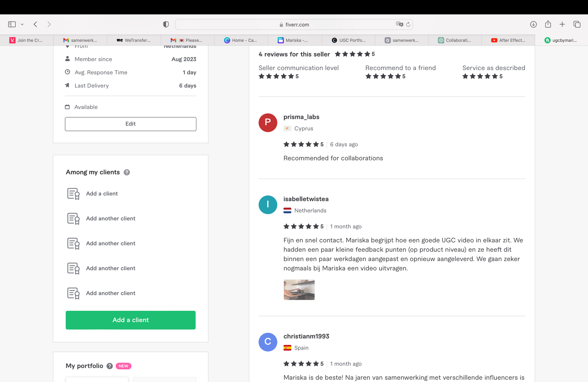Image resolution: width=588 pixels, height=382 pixels.
Task: Go back with the back arrow
Action: 36,24
